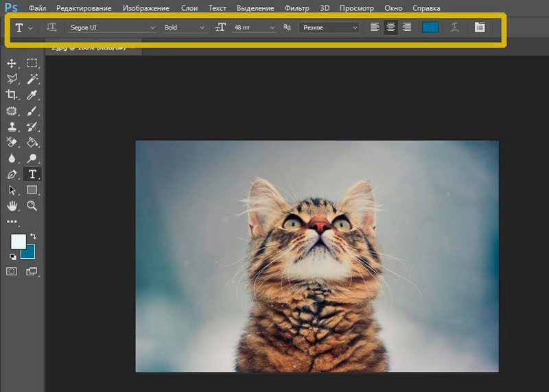Choose the Zoom magnifier tool

click(x=32, y=205)
